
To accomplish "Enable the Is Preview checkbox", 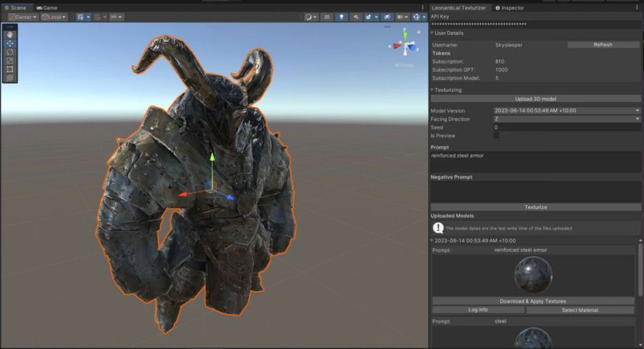I will pyautogui.click(x=496, y=135).
